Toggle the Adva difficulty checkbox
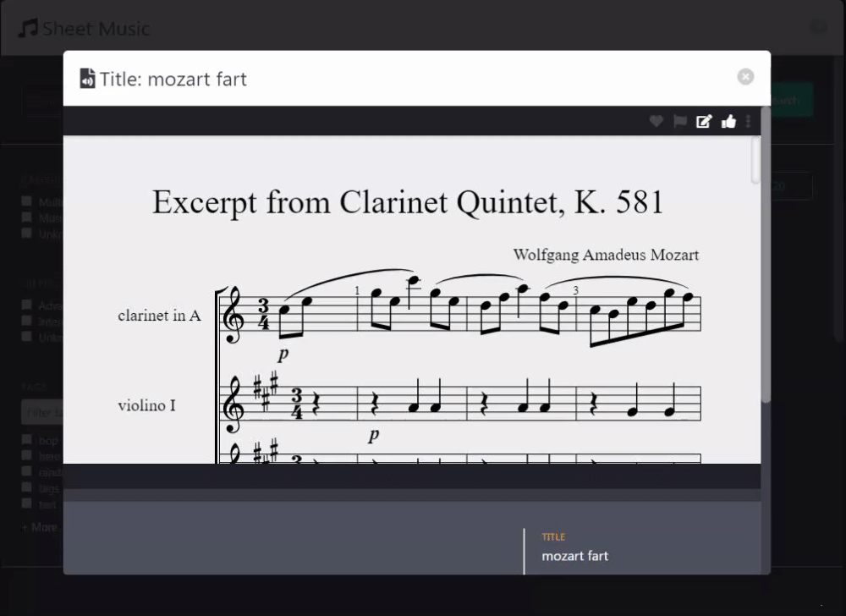Screen dimensions: 846x616 coord(26,305)
